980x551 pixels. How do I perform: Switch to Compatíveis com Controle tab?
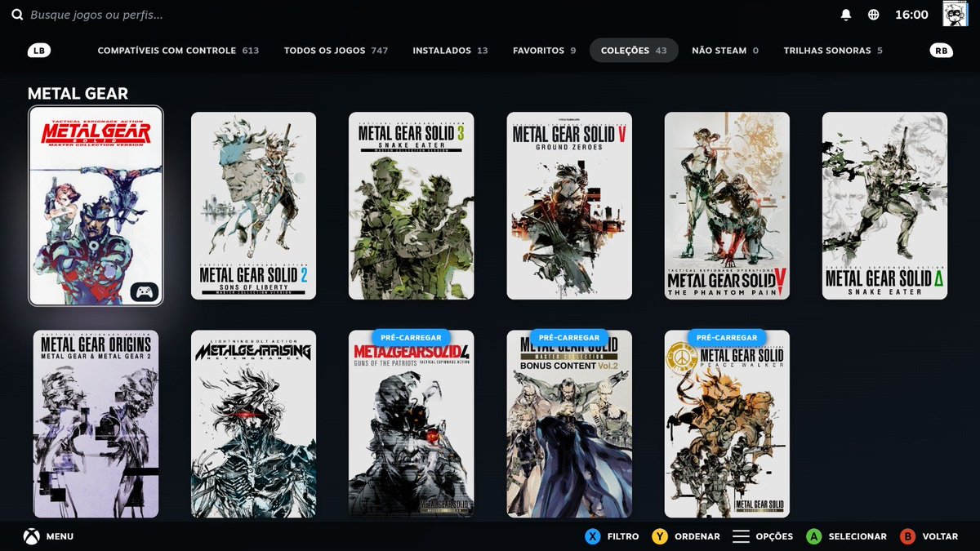coord(178,51)
